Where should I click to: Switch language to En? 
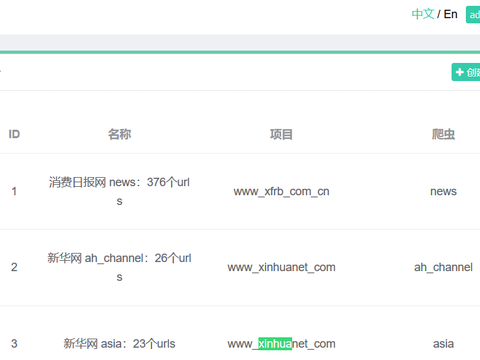tap(450, 14)
